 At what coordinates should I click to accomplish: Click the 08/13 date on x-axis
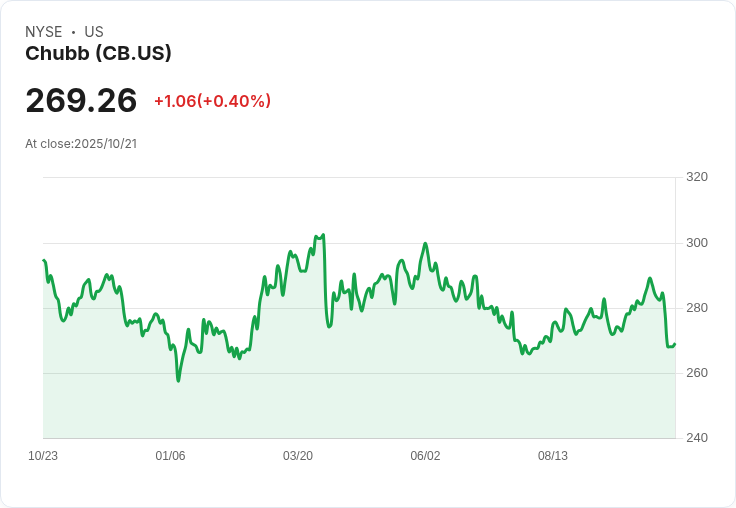click(553, 456)
